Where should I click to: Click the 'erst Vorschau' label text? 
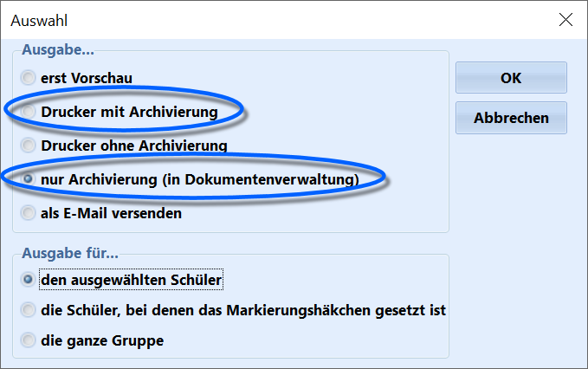coord(87,78)
